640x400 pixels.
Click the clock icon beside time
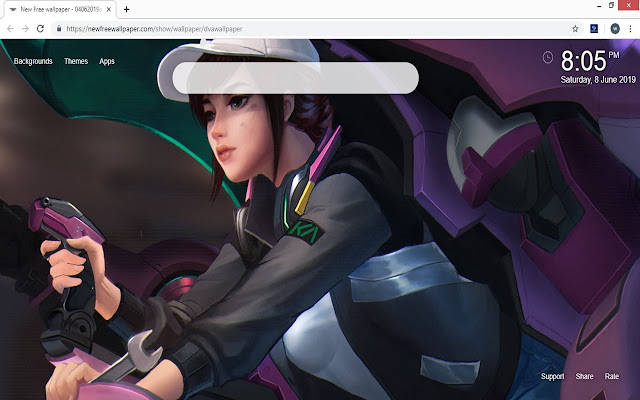pyautogui.click(x=548, y=58)
